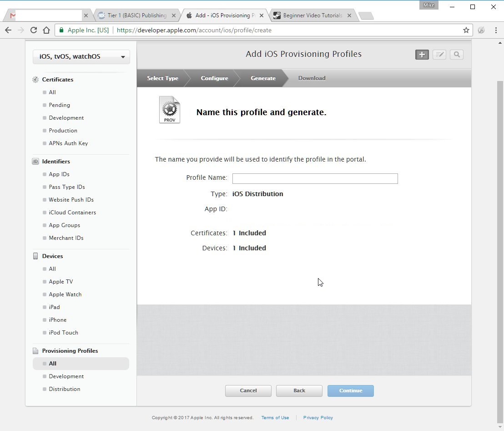Open the browser home page icon
Screen dimensions: 504x431
pyautogui.click(x=46, y=30)
